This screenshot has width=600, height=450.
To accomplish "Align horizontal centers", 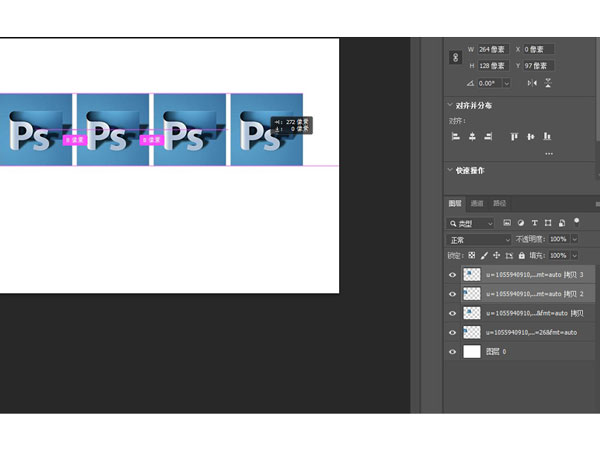I will (x=472, y=136).
